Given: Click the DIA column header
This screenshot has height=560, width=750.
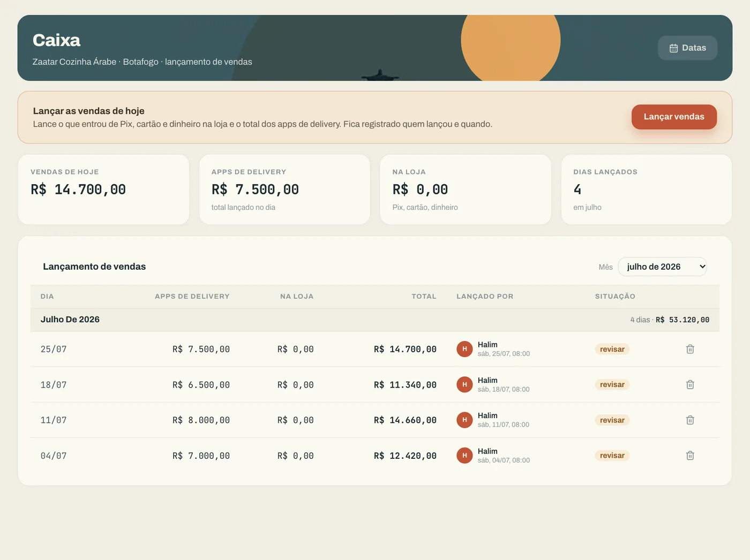Looking at the screenshot, I should 47,296.
